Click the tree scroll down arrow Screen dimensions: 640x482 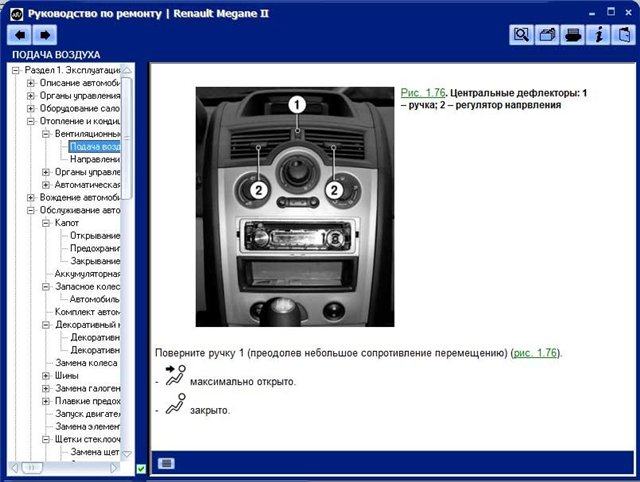[x=127, y=453]
